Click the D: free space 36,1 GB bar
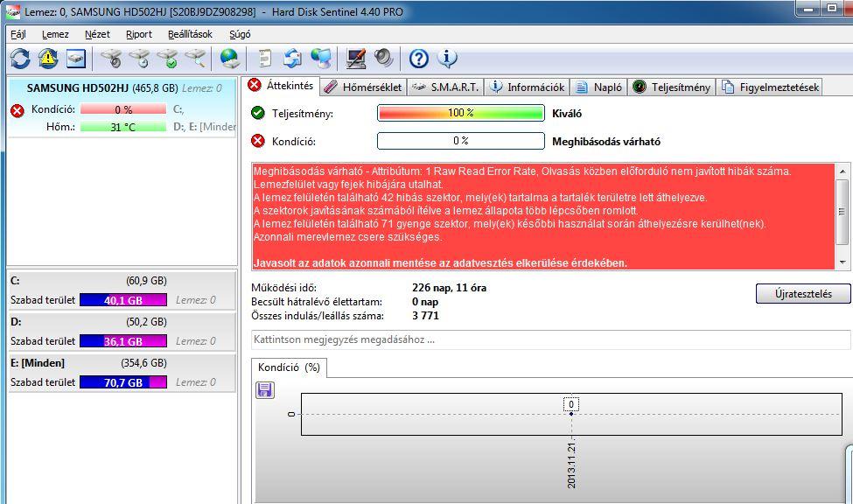This screenshot has height=504, width=853. point(123,341)
